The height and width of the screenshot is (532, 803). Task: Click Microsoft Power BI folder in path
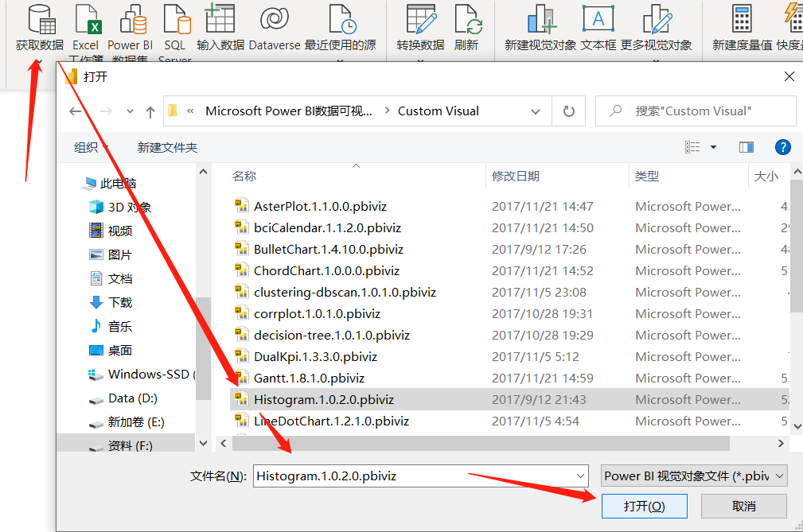(288, 111)
